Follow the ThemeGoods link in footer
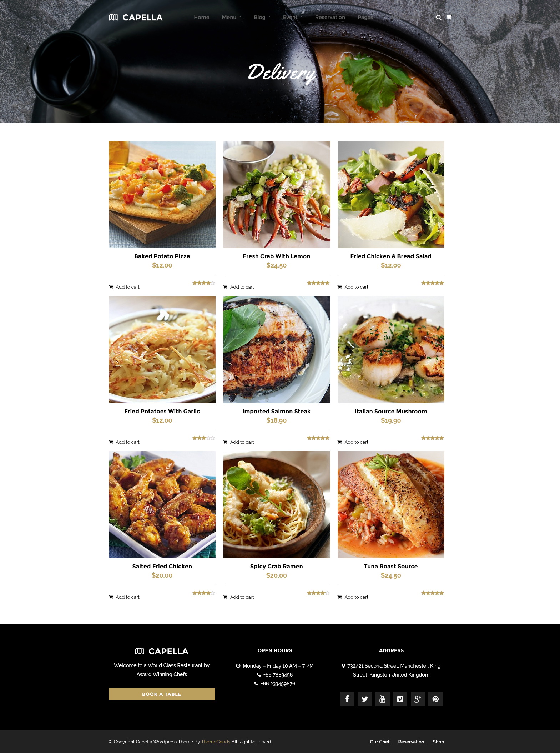560x753 pixels. pos(216,742)
